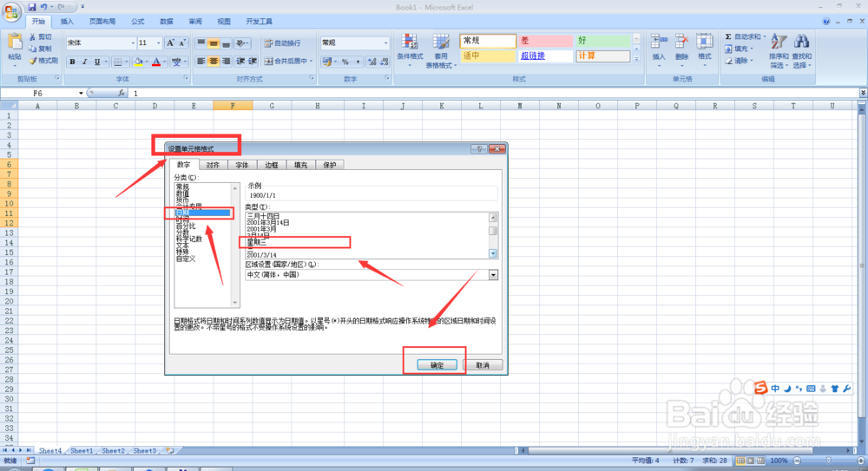Image resolution: width=868 pixels, height=471 pixels.
Task: Open the Name Box dropdown arrow
Action: pyautogui.click(x=81, y=93)
